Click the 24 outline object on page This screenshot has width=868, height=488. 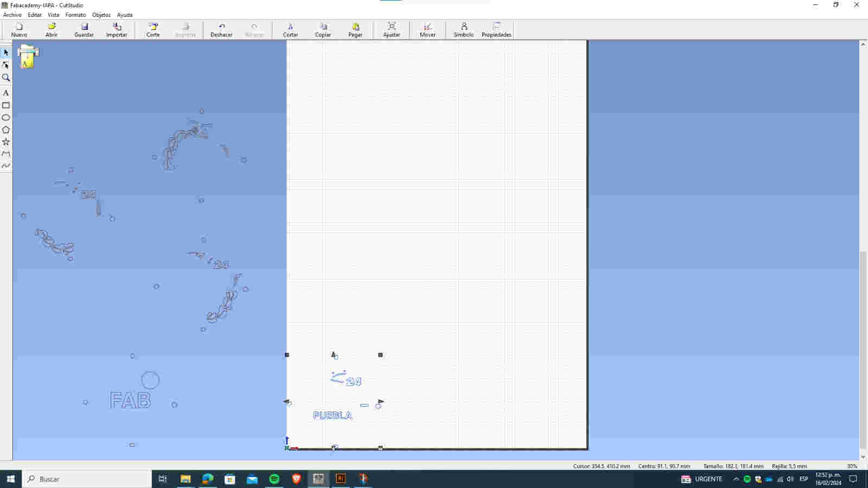coord(354,382)
